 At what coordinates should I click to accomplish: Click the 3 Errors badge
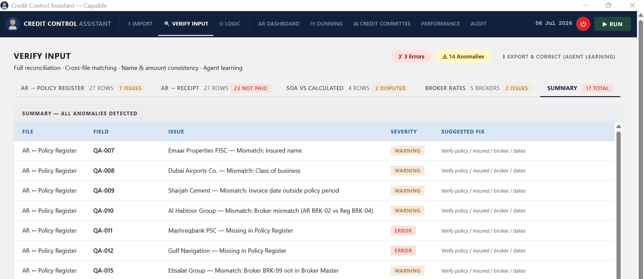[x=411, y=56]
